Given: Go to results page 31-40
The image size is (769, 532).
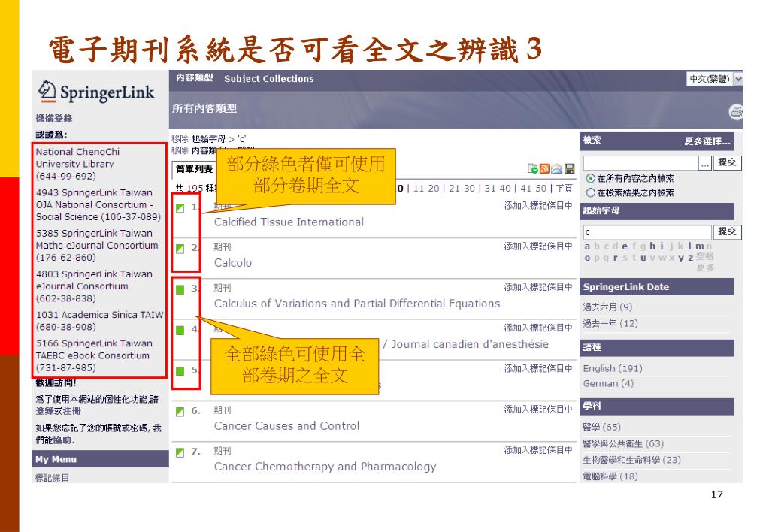Looking at the screenshot, I should tap(498, 189).
